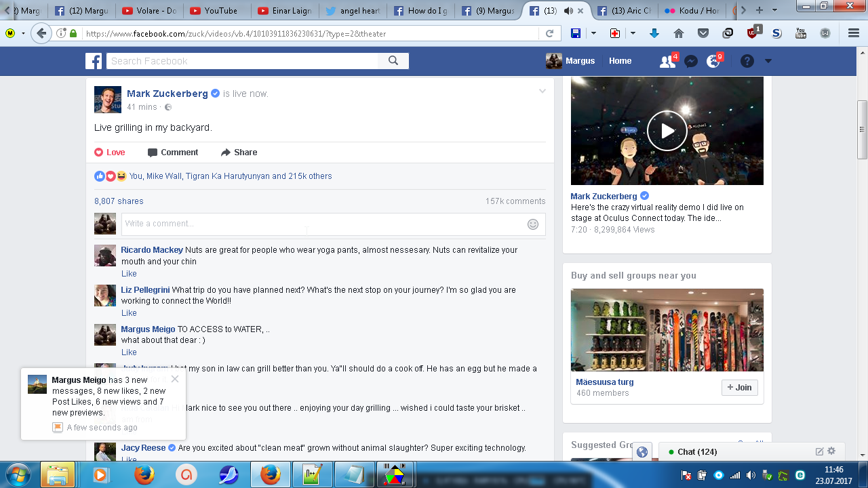The width and height of the screenshot is (868, 488).
Task: Play the Oculus Connect video thumbnail
Action: (667, 131)
